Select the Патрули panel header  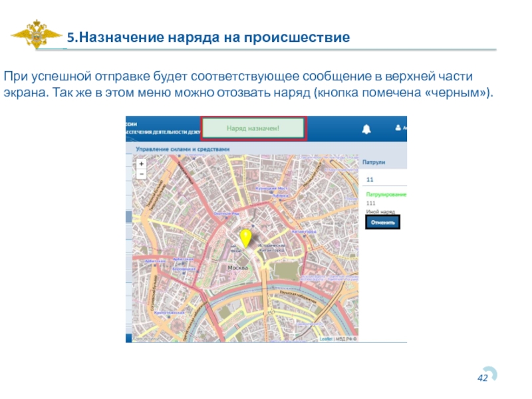pos(374,162)
